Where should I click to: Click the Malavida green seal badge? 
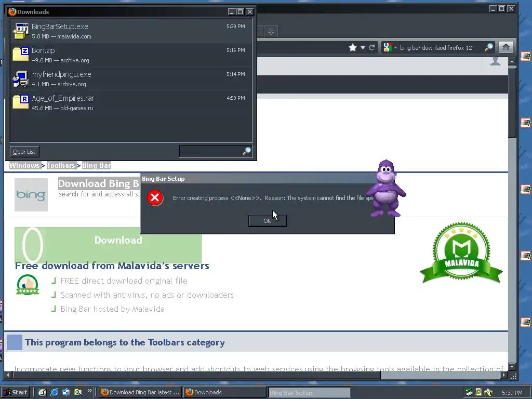pyautogui.click(x=461, y=253)
